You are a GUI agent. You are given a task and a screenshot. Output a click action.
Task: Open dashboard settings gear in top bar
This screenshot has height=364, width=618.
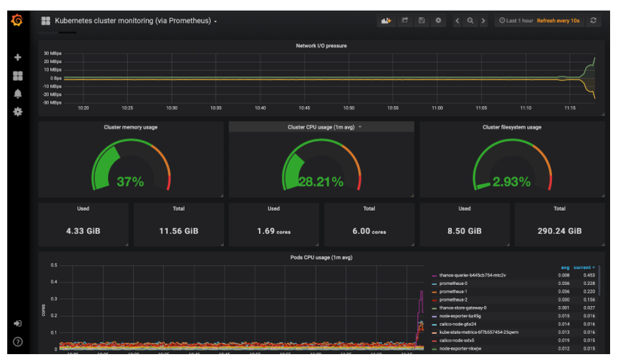click(438, 21)
